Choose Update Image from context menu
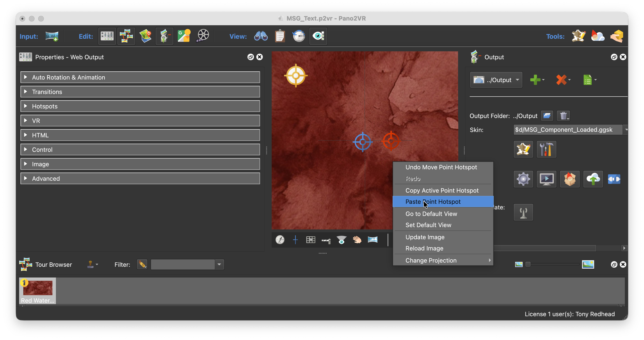Screen dimensions: 644x340 [443, 237]
